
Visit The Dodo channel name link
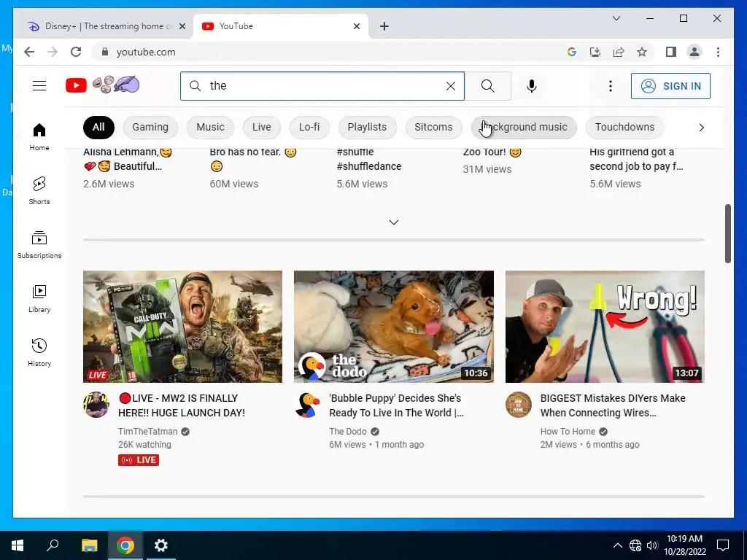[348, 432]
